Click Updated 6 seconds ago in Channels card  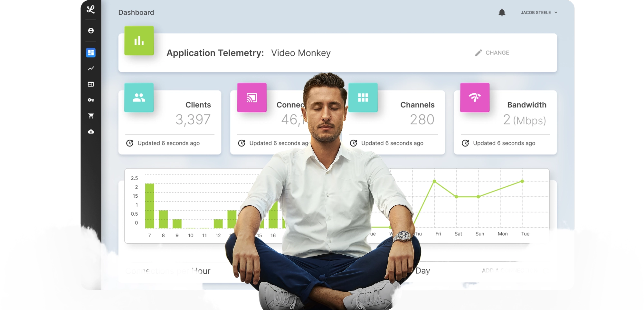point(392,143)
